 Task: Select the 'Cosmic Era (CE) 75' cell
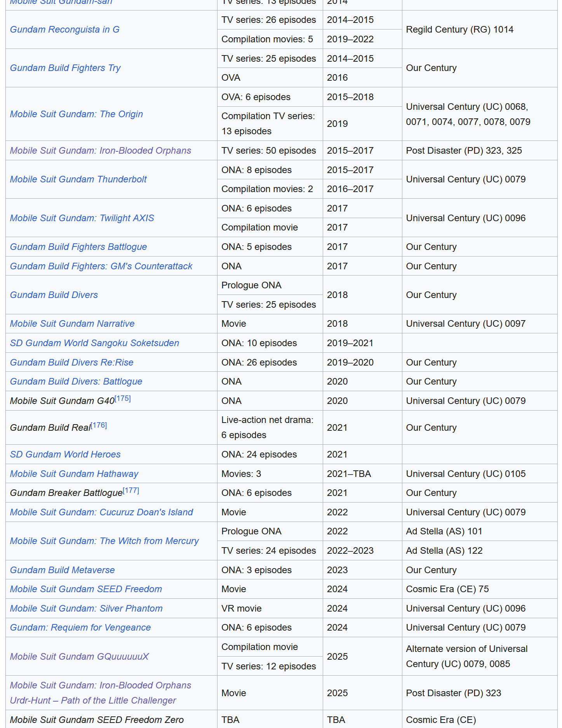[x=480, y=589]
